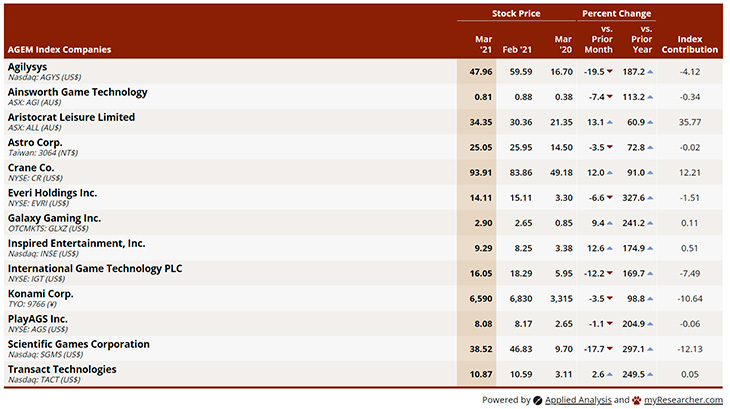Click International Game Technology prior-month down arrow
The image size is (730, 409).
click(609, 274)
